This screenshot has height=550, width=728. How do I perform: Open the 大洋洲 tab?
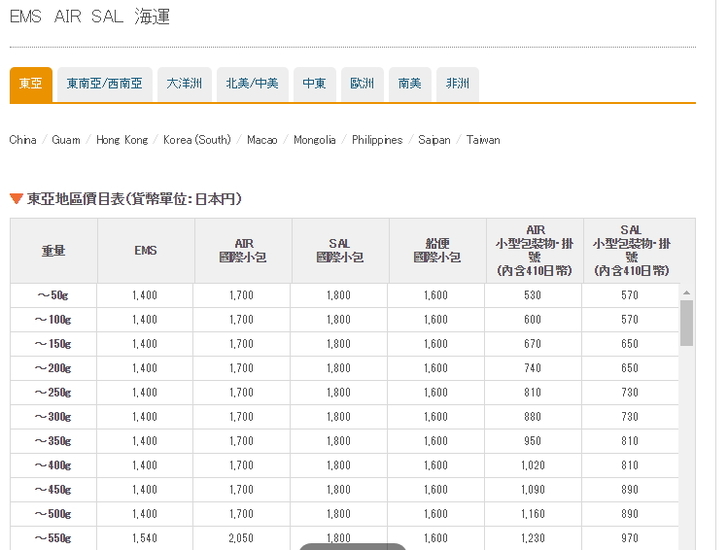coord(184,84)
